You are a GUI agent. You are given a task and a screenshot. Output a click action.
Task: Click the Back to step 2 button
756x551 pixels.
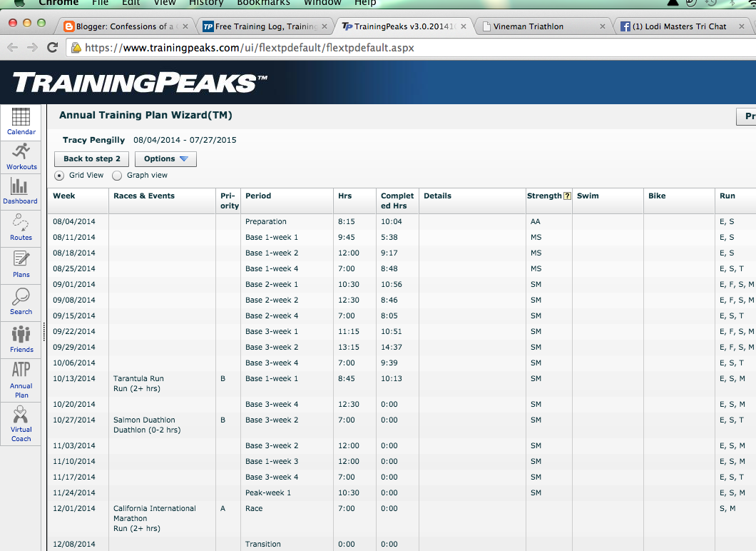(x=91, y=158)
